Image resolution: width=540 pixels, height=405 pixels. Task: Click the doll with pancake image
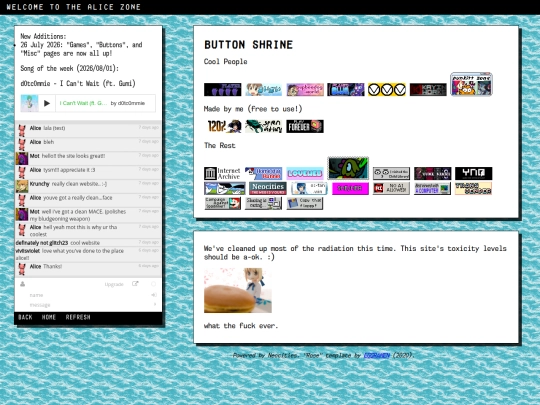point(238,290)
